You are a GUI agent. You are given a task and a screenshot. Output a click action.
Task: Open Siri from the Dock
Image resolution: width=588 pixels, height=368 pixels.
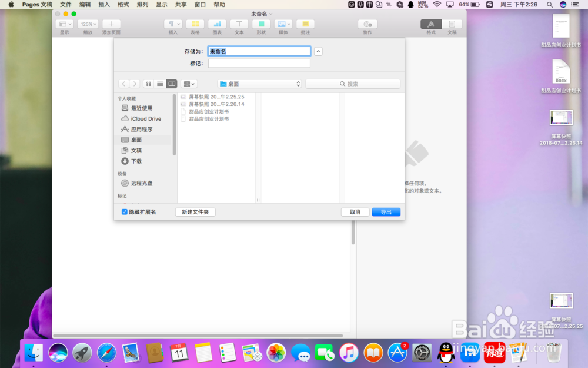tap(58, 353)
